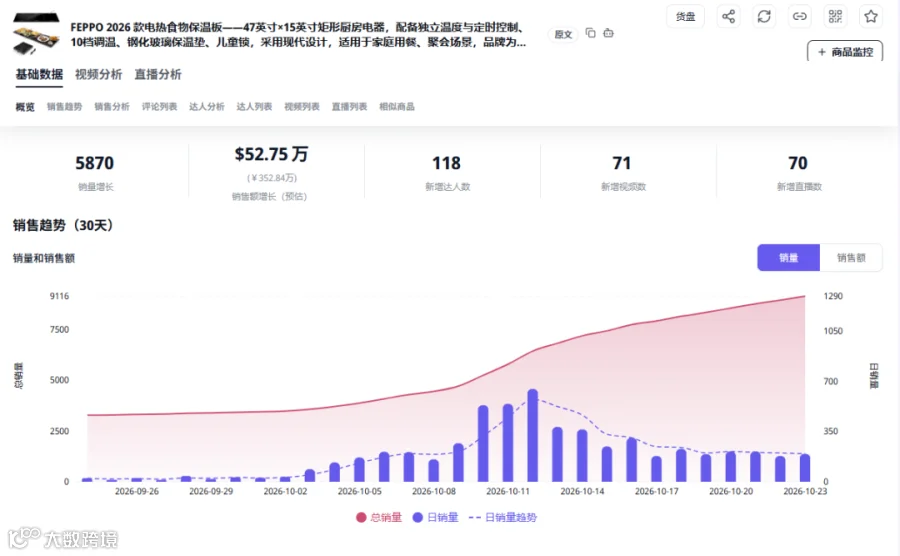Click the 5870 销量增长 figure

coord(95,163)
